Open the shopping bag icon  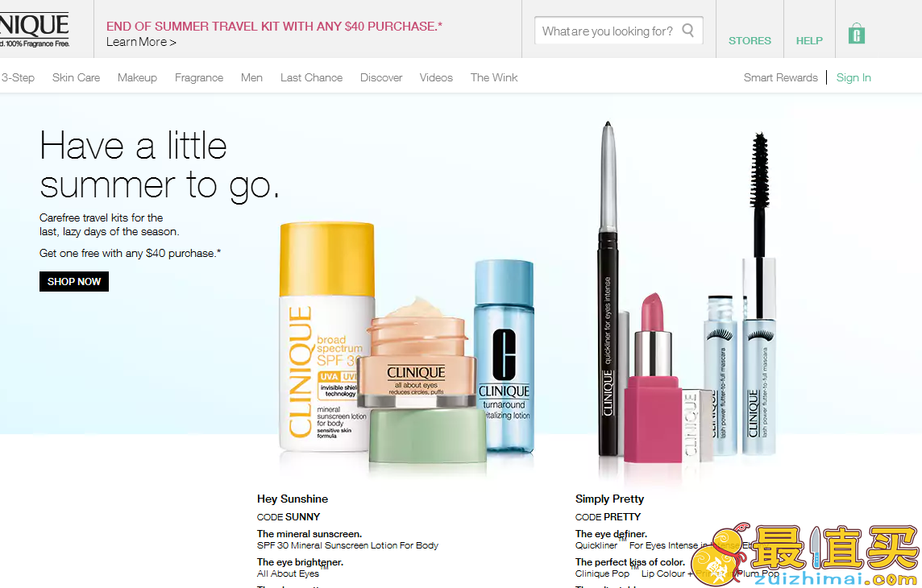[x=856, y=34]
